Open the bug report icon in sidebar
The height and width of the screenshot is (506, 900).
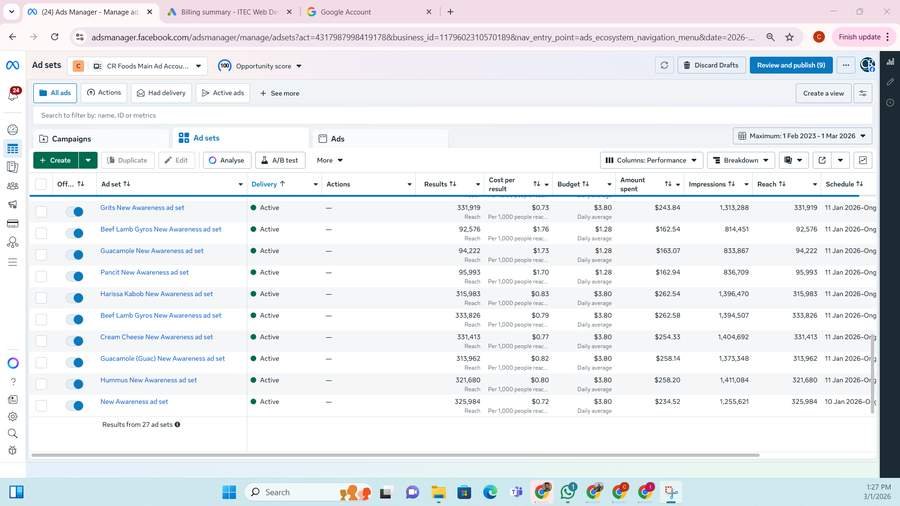[13, 450]
